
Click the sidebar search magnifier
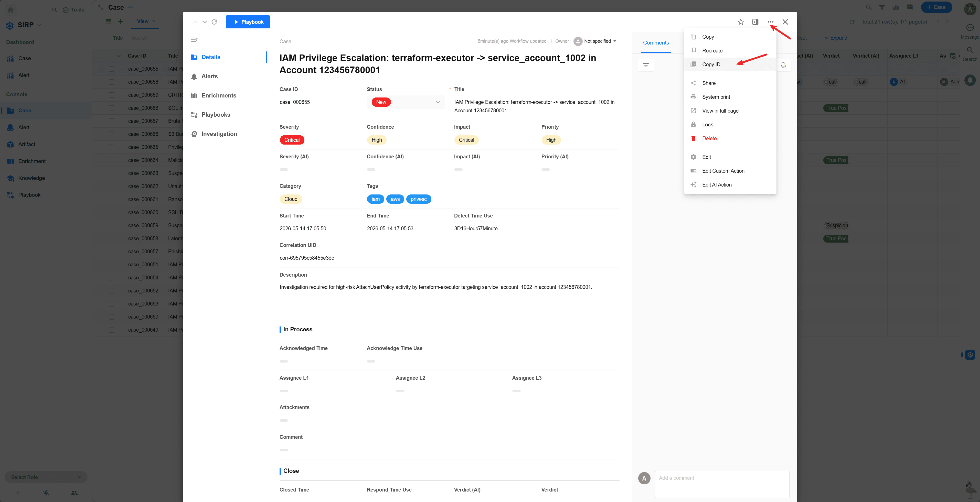[x=55, y=10]
